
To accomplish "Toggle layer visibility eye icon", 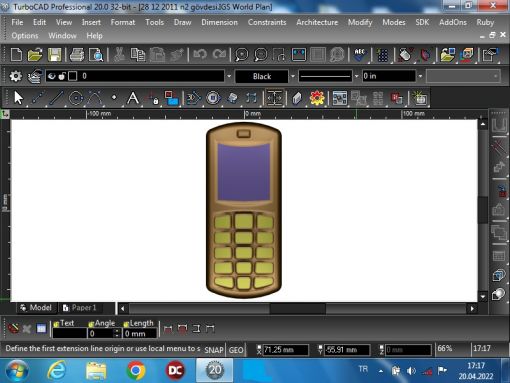I will point(51,76).
